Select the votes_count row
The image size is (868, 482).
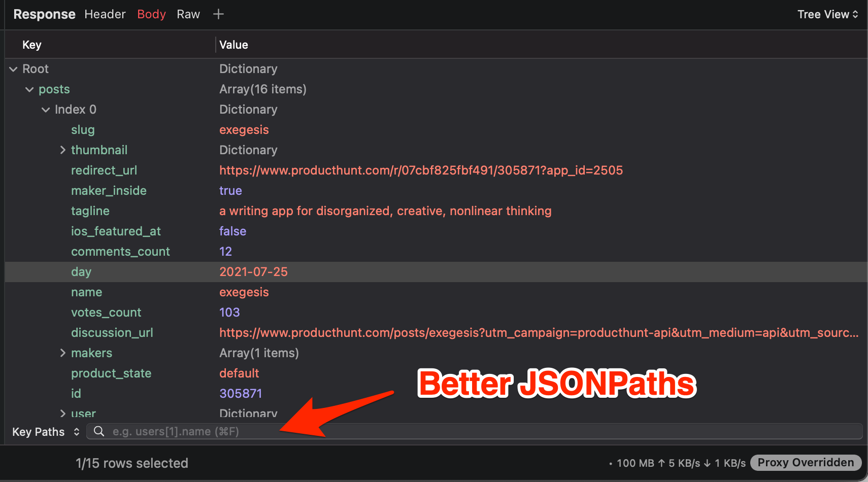pyautogui.click(x=229, y=312)
